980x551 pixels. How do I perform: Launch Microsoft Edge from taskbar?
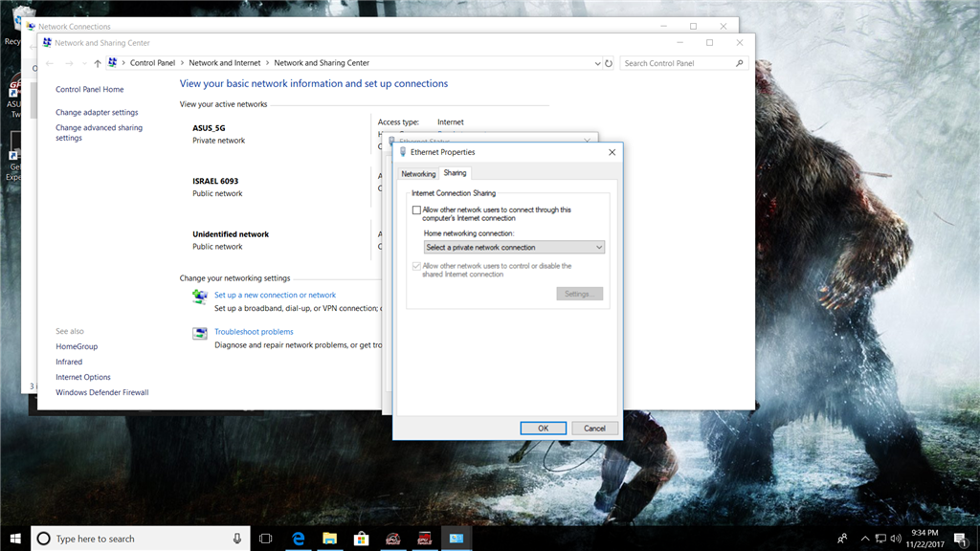click(299, 539)
